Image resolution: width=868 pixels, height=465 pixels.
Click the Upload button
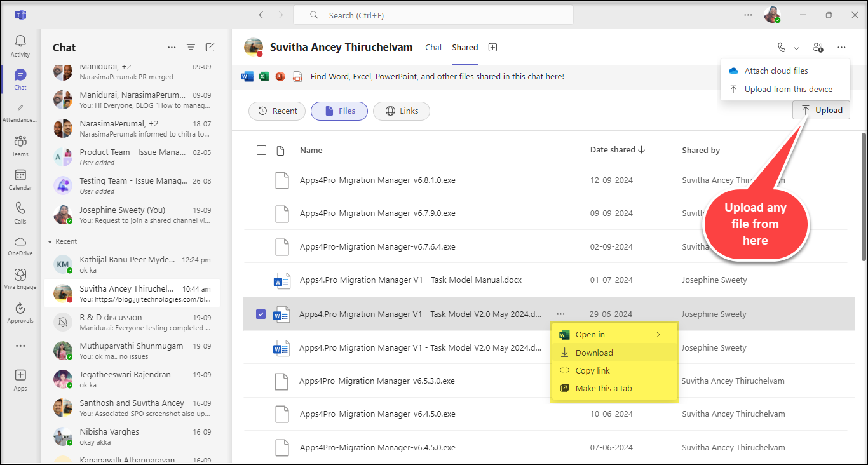click(821, 110)
